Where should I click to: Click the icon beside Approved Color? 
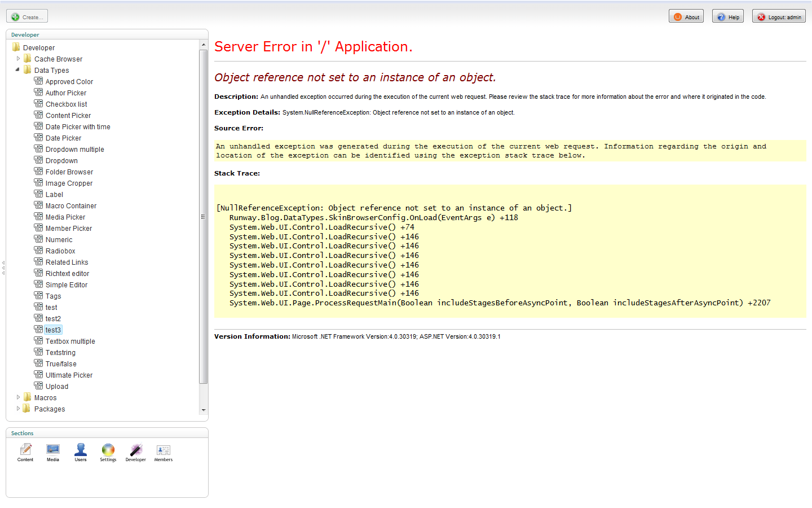point(38,81)
